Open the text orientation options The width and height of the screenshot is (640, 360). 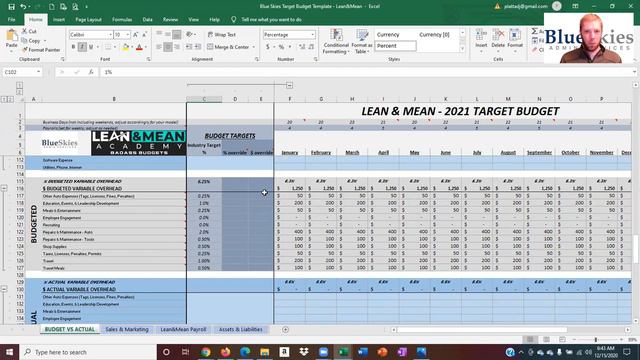pyautogui.click(x=190, y=35)
